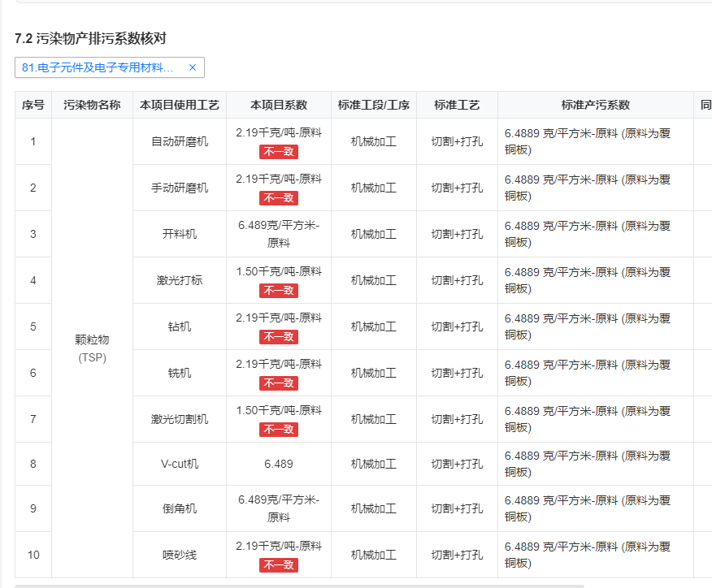This screenshot has width=712, height=588.
Task: Remove the 81.电子元件及电子专用材料 tag with the X
Action: pyautogui.click(x=193, y=67)
